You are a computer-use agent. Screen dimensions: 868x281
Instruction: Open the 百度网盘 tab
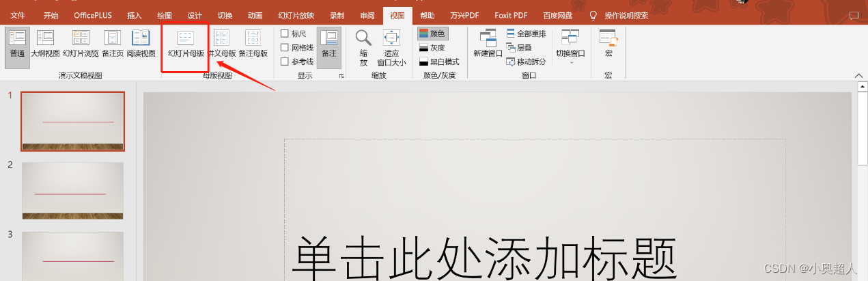(557, 15)
